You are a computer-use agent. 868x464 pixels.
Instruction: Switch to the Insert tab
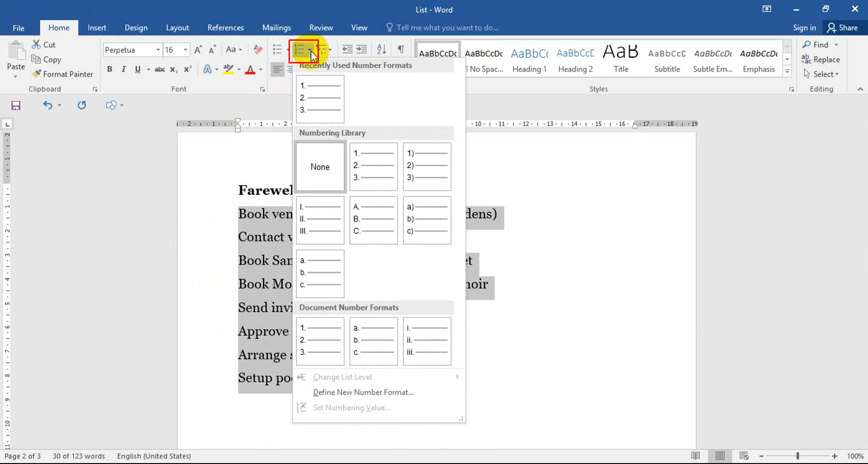click(97, 28)
